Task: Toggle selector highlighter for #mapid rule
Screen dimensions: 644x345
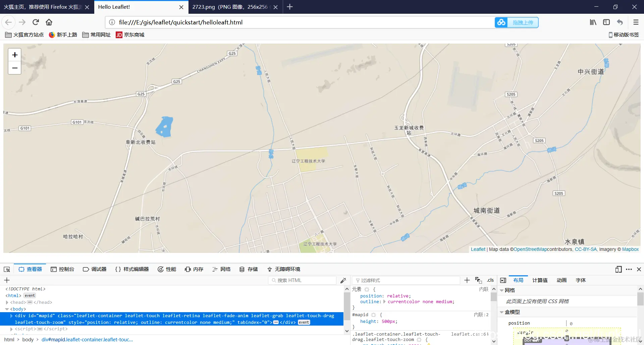Action: 373,315
